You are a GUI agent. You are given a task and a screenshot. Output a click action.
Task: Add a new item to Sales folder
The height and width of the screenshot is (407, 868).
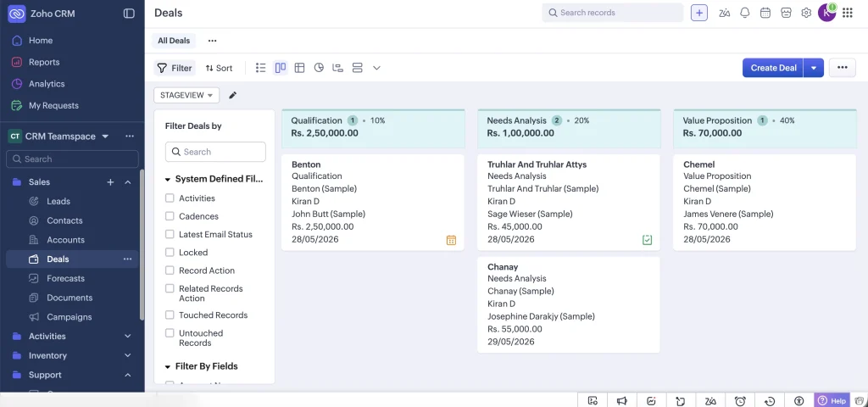click(110, 182)
